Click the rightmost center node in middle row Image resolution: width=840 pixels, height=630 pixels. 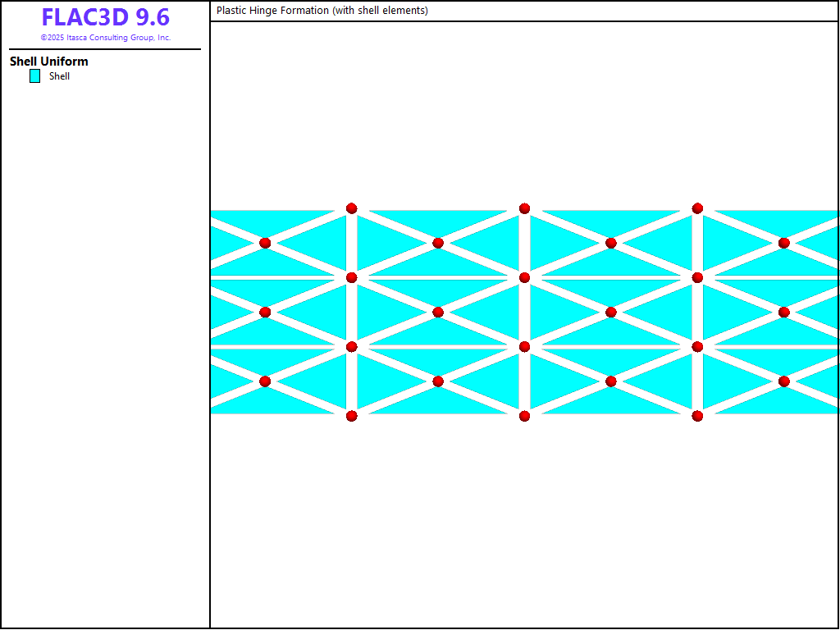click(x=783, y=312)
